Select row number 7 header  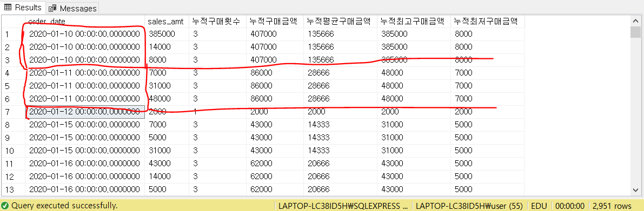13,112
